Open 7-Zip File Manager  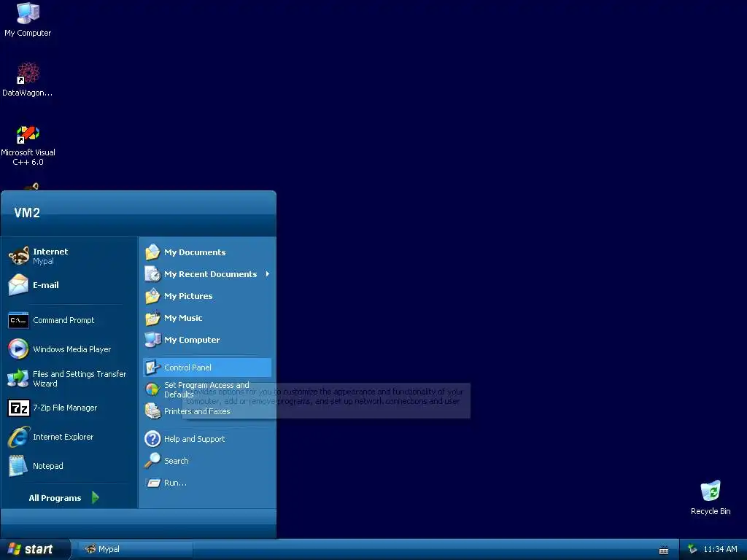tap(69, 408)
